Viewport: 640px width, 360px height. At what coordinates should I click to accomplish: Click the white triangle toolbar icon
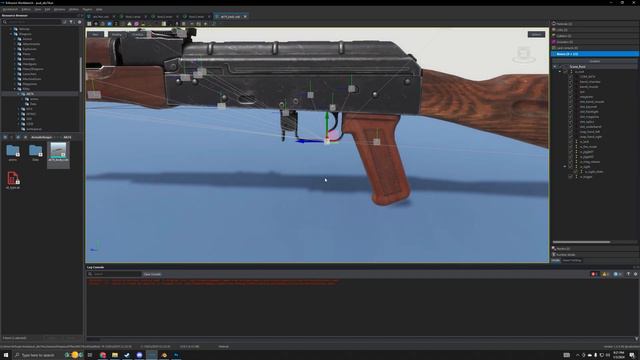coord(129,24)
